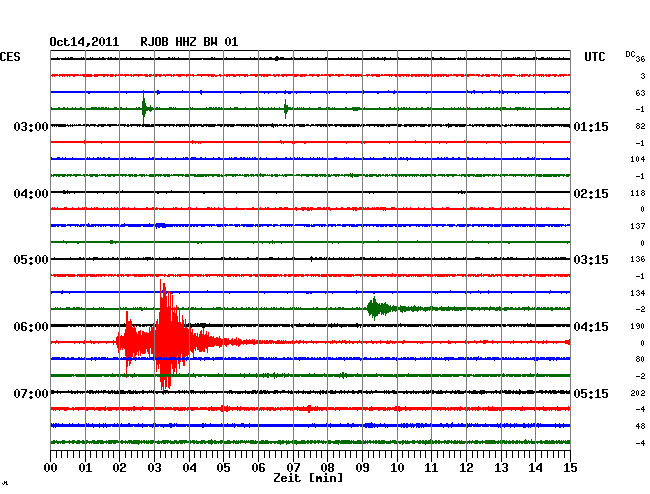Viewport: 650px width, 494px height.
Task: Click the 07 tick label on time axis
Action: pyautogui.click(x=293, y=467)
